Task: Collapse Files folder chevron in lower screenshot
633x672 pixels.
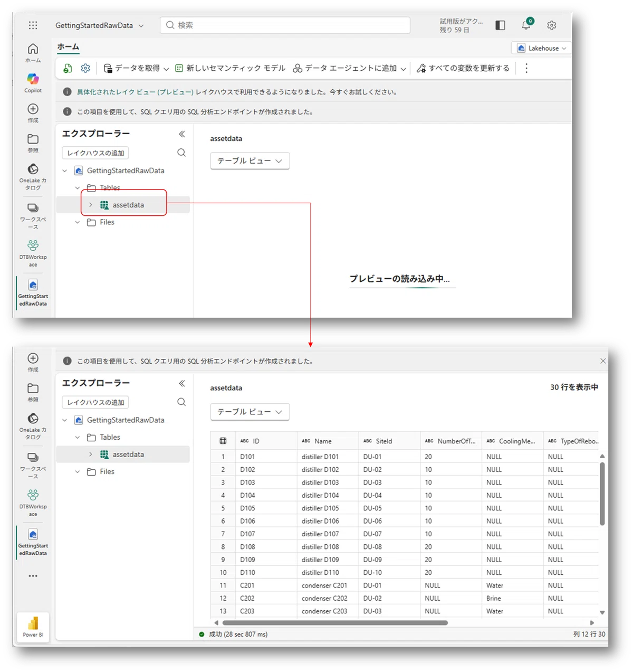Action: tap(78, 471)
